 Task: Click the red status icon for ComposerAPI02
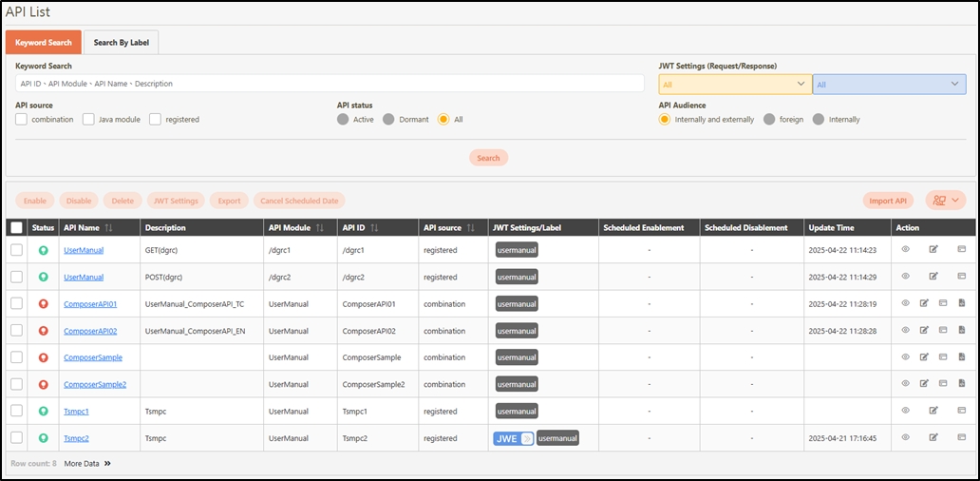point(43,331)
